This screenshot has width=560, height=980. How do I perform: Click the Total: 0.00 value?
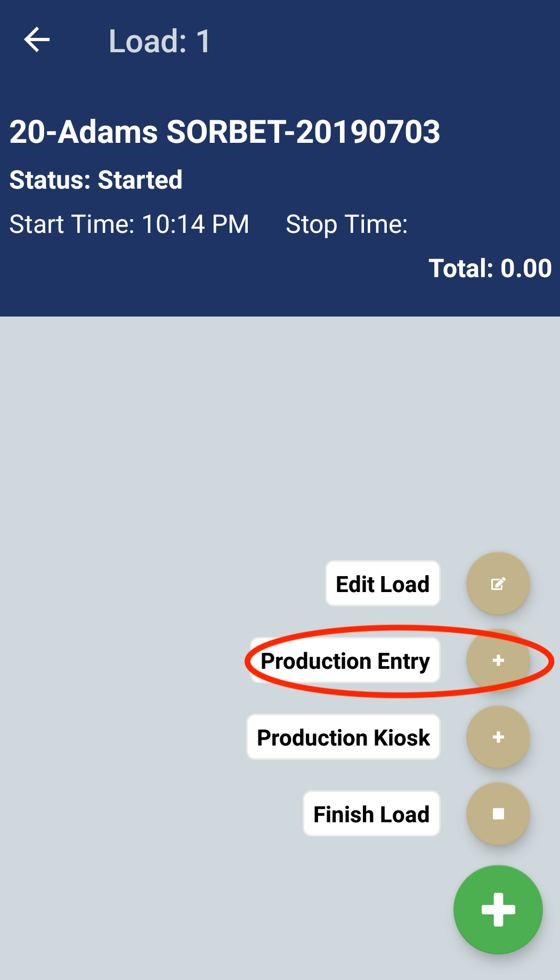[490, 268]
